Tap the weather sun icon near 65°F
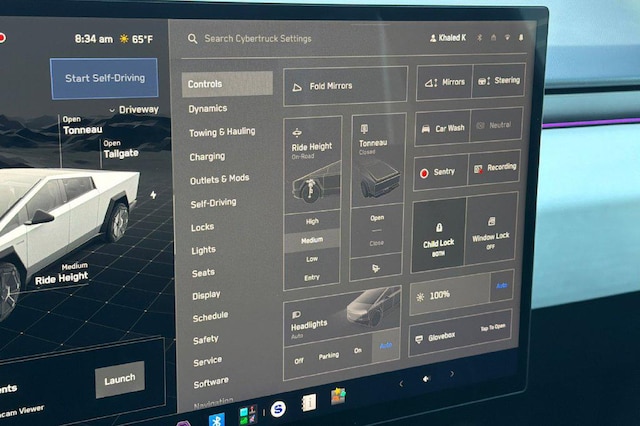This screenshot has height=426, width=640. [x=124, y=39]
